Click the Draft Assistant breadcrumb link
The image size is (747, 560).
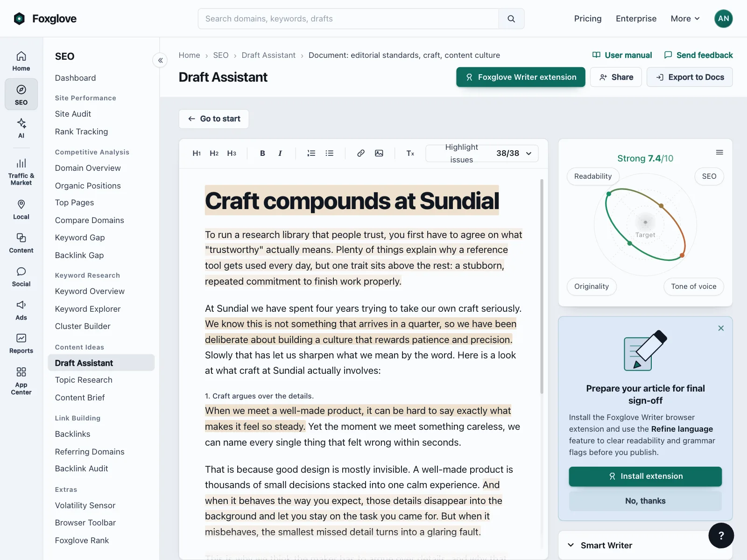268,55
